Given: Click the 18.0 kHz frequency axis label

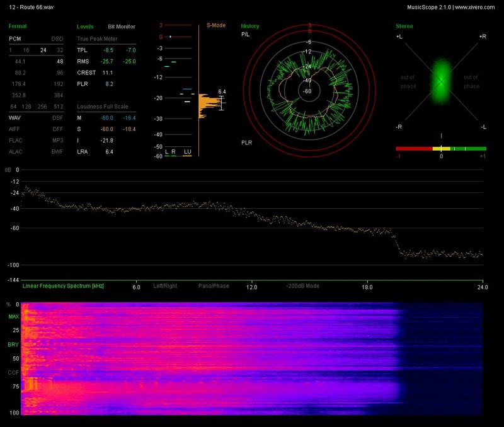Looking at the screenshot, I should click(367, 287).
